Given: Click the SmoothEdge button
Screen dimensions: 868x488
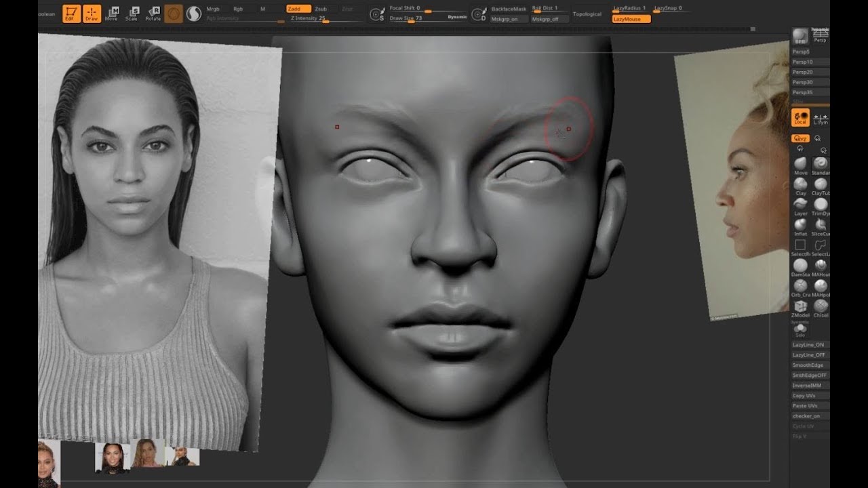Looking at the screenshot, I should click(x=810, y=365).
